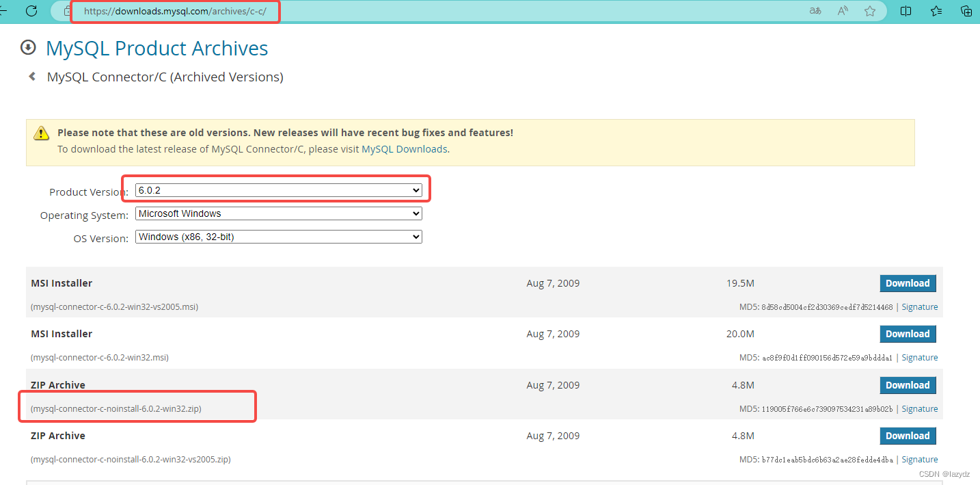Click the download circle icon beside MySQL Product Archives
980x485 pixels.
click(x=27, y=48)
